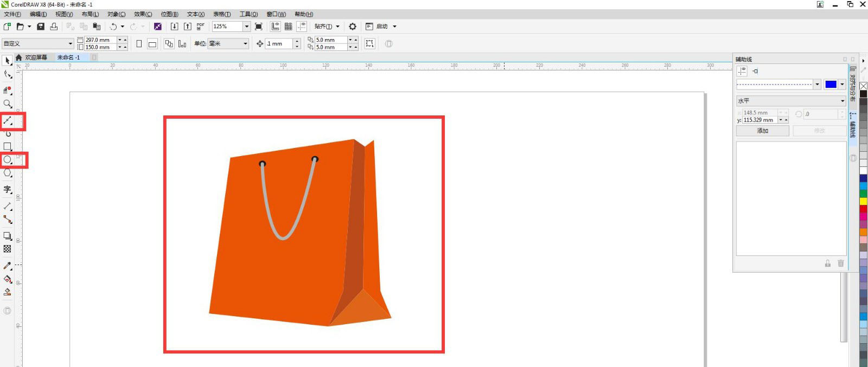868x367 pixels.
Task: Click the page width 297.0 mm field
Action: tap(100, 40)
